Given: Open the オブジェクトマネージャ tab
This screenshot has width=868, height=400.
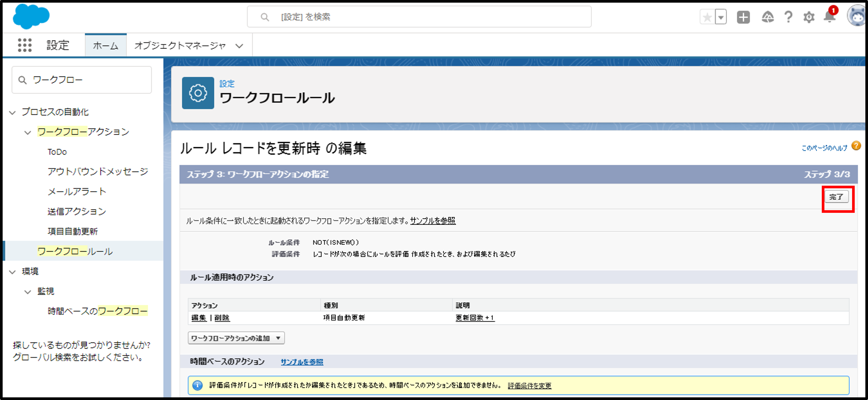Looking at the screenshot, I should click(x=180, y=45).
